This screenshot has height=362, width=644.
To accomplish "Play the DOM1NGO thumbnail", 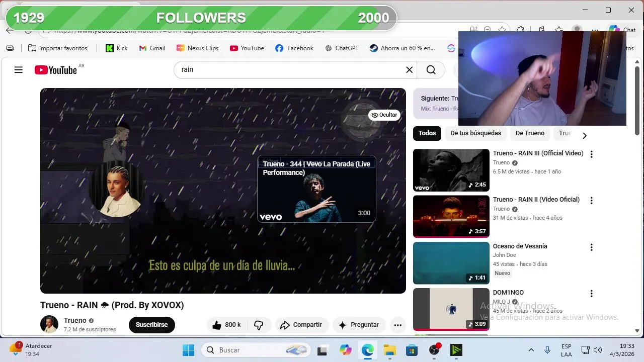I will 451,309.
